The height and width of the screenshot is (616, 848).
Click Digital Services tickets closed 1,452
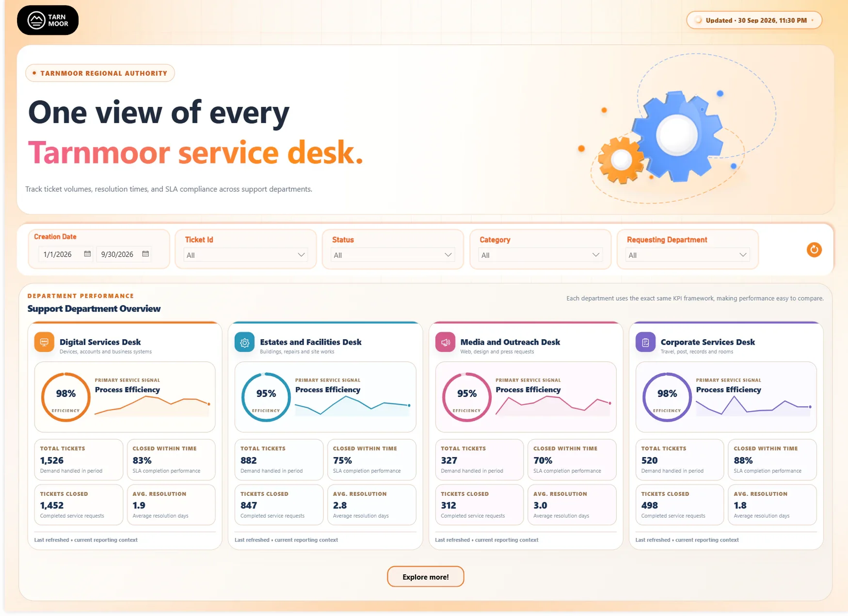click(x=79, y=505)
